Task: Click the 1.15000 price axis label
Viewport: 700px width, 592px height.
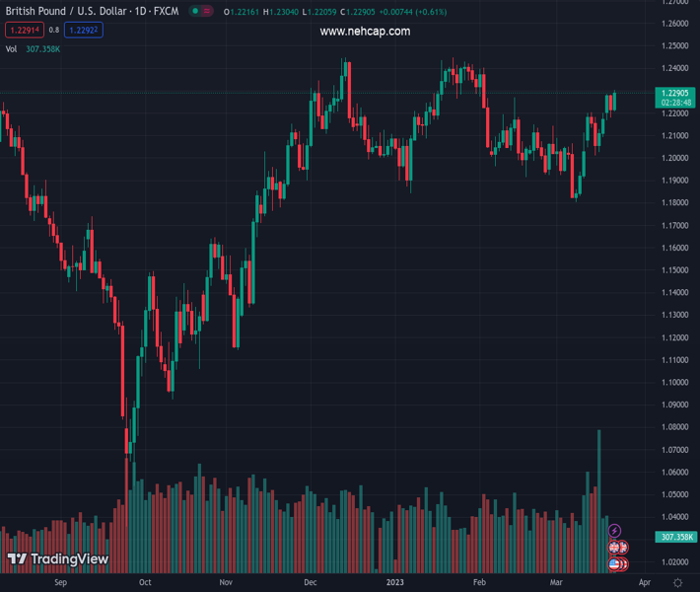Action: coord(675,270)
